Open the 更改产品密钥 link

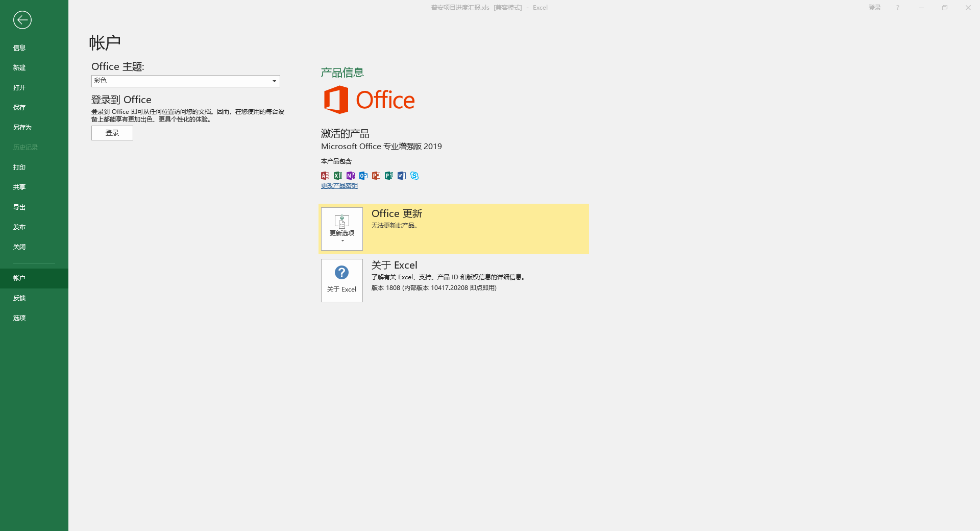[x=339, y=186]
